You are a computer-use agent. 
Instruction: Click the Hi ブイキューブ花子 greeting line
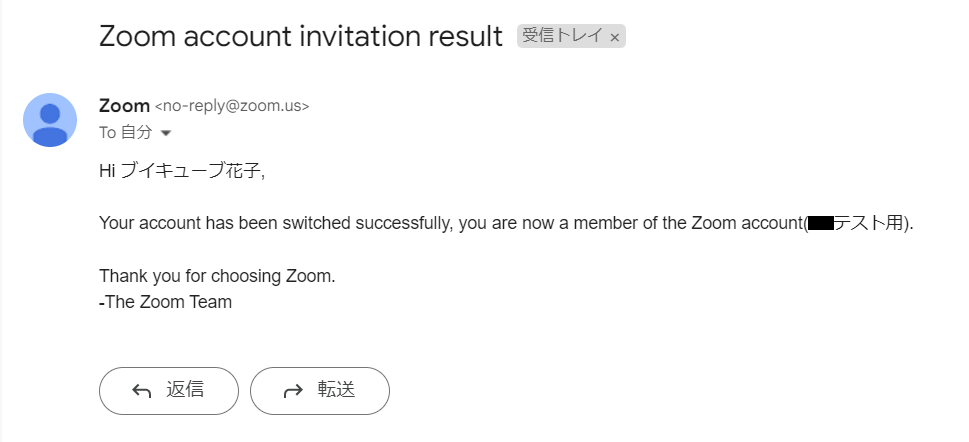[x=182, y=171]
